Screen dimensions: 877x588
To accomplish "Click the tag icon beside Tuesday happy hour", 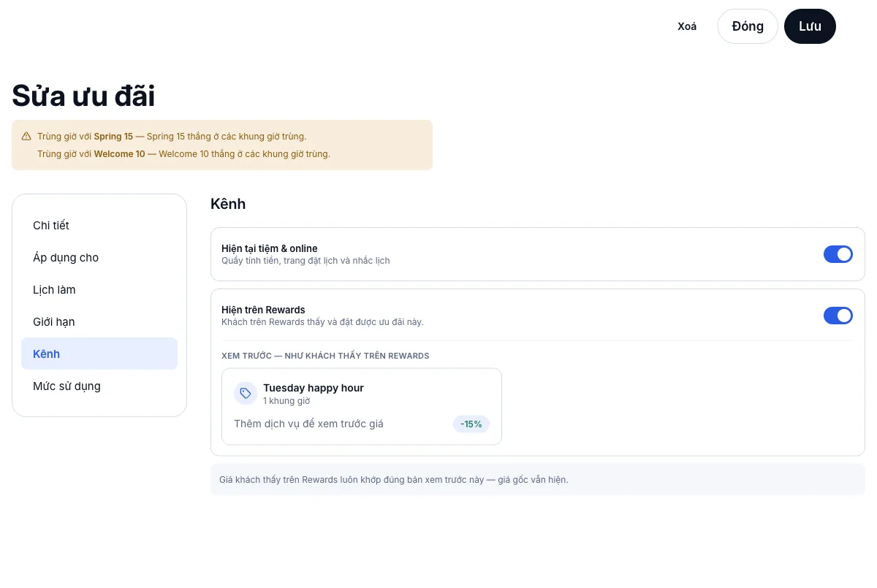I will pos(246,393).
